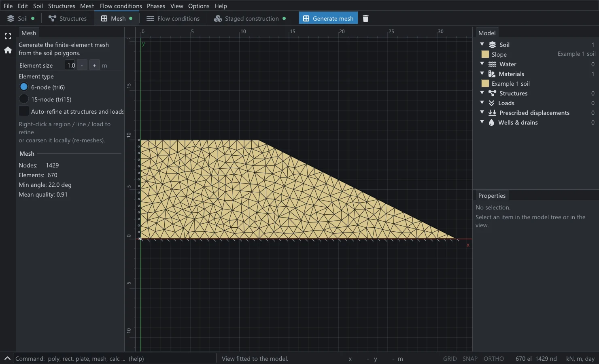Image resolution: width=599 pixels, height=364 pixels.
Task: Click the home view icon
Action: click(8, 50)
